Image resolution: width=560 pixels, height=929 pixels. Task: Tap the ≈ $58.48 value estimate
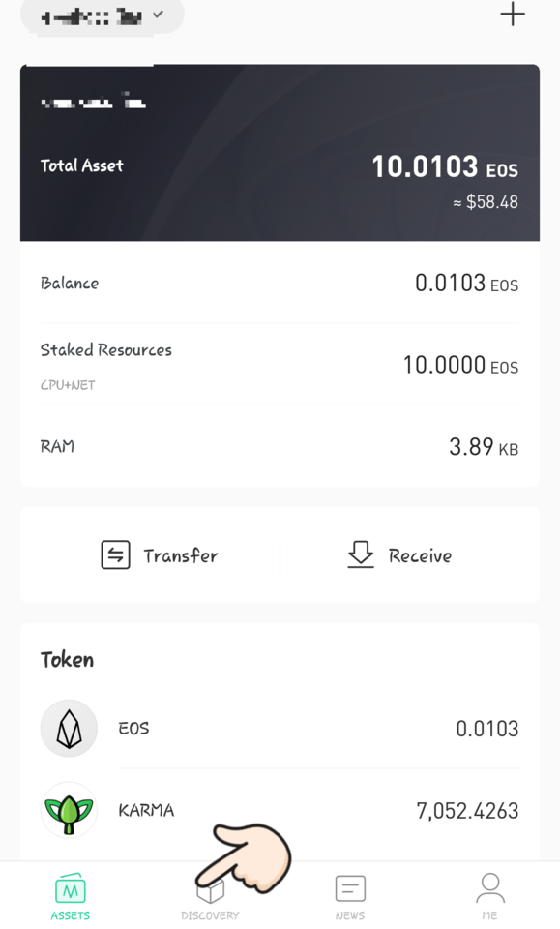point(486,202)
